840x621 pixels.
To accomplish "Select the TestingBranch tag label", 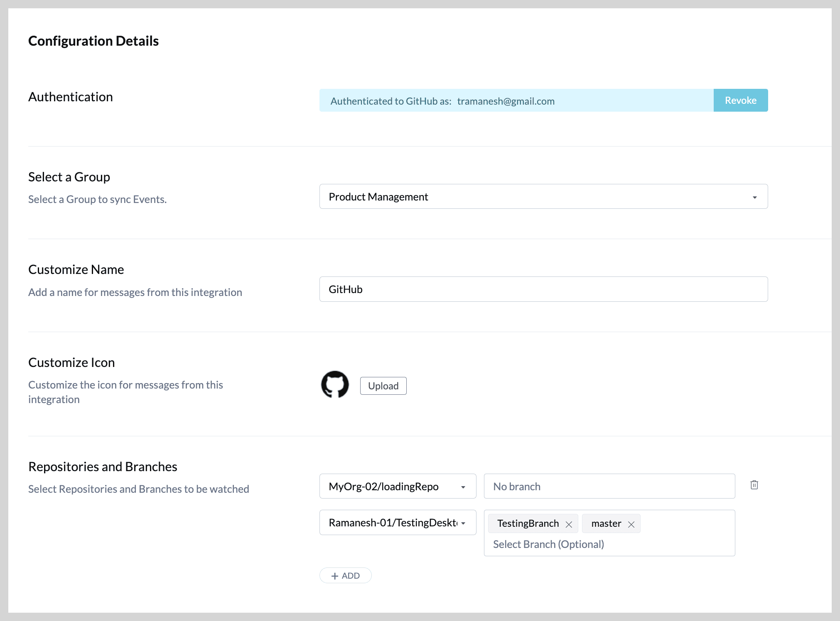I will point(528,523).
